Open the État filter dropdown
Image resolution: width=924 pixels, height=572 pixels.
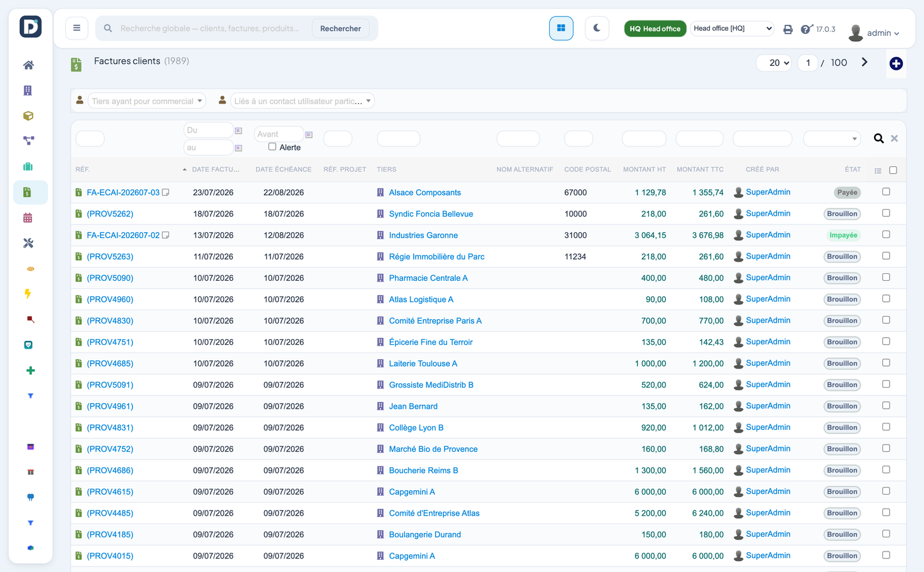pos(831,138)
